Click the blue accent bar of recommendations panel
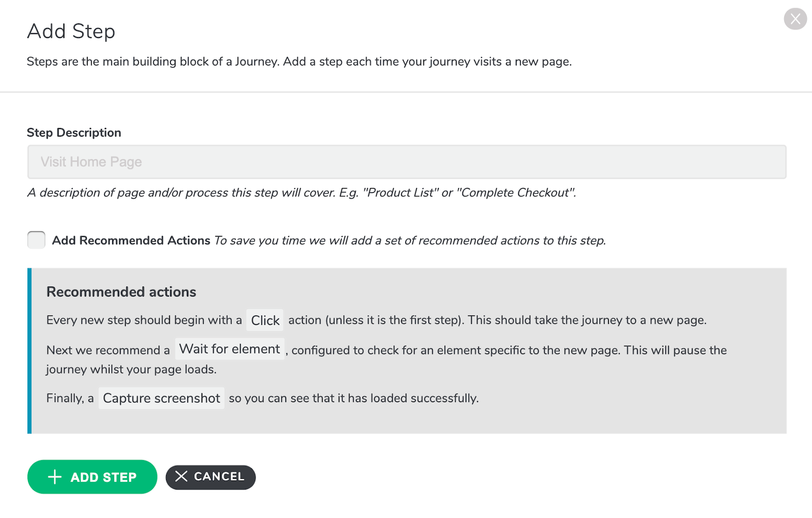812x518 pixels. pos(29,351)
